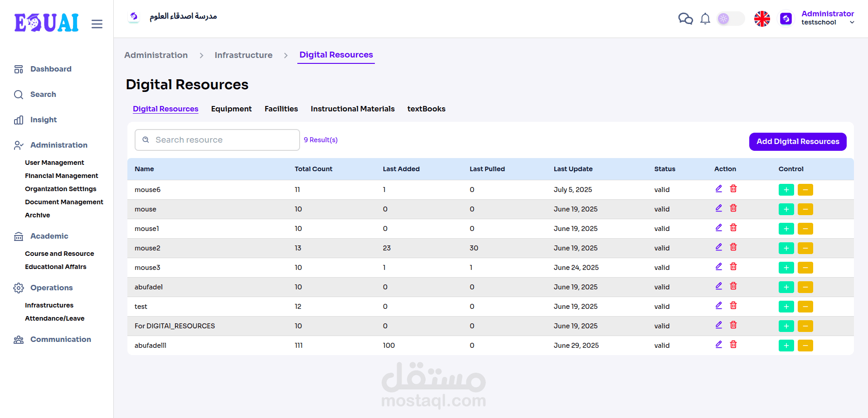Collapse sidebar with hamburger menu
This screenshot has height=418, width=868.
pyautogui.click(x=97, y=24)
